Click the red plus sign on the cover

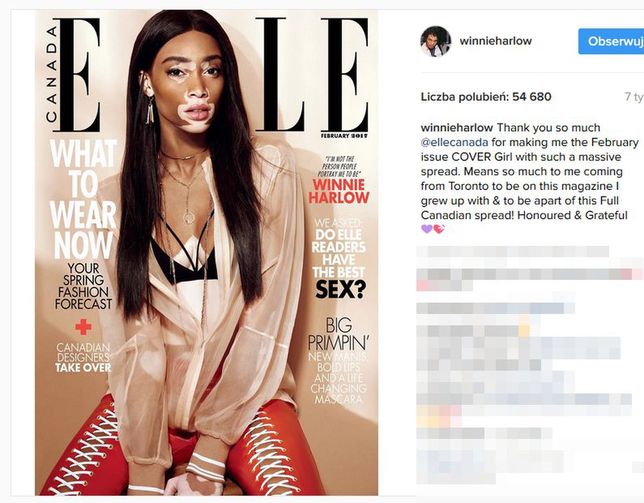[x=83, y=327]
